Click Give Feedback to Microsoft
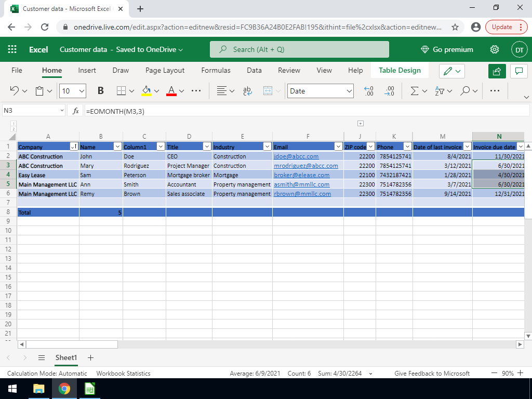Viewport: 532px width, 399px height. coord(432,373)
